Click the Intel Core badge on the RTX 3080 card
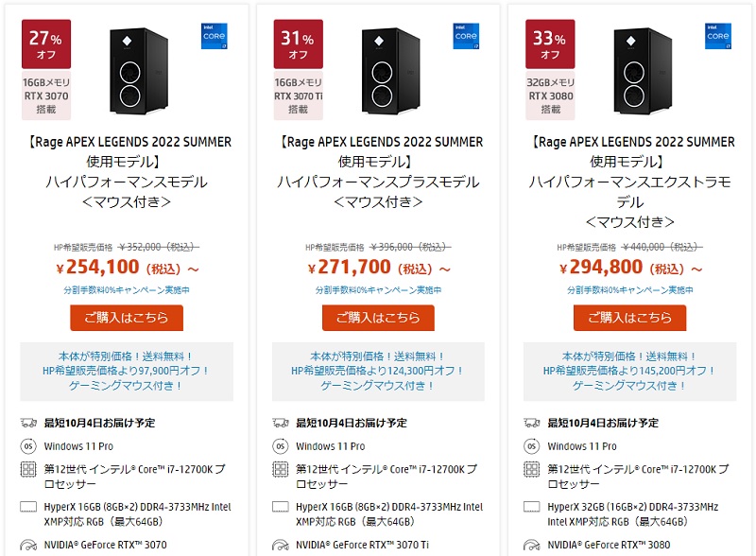This screenshot has width=756, height=556. [718, 36]
